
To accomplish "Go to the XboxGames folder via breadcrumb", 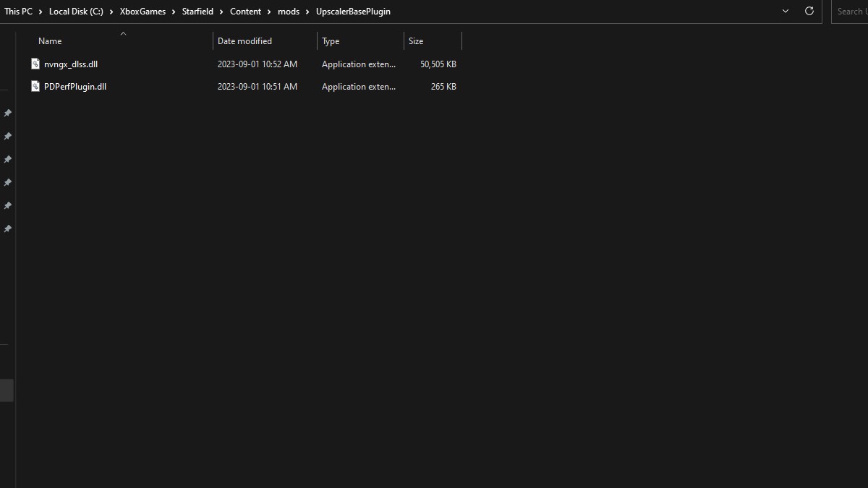I will (142, 12).
